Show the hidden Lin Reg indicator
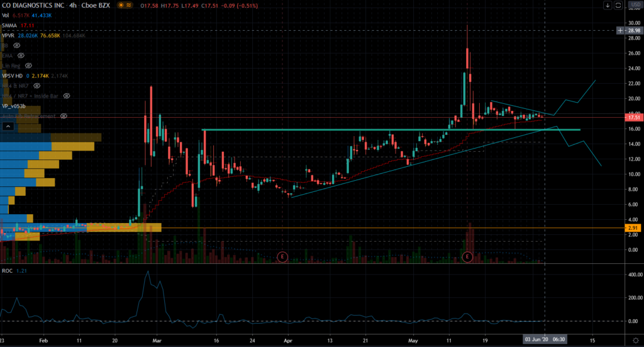 pyautogui.click(x=28, y=65)
